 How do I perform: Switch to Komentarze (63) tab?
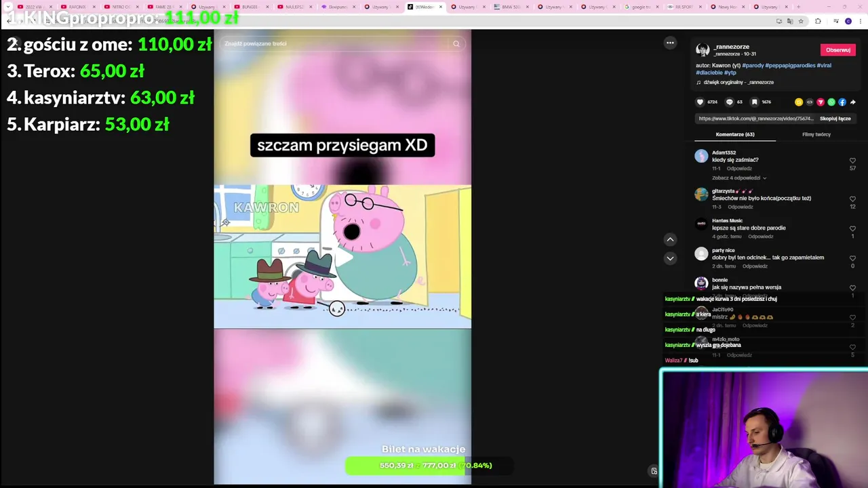(735, 134)
